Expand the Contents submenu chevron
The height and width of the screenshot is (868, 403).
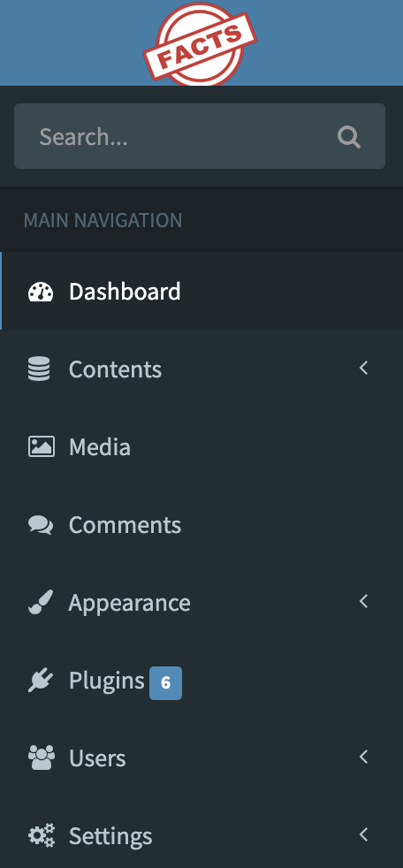[364, 368]
